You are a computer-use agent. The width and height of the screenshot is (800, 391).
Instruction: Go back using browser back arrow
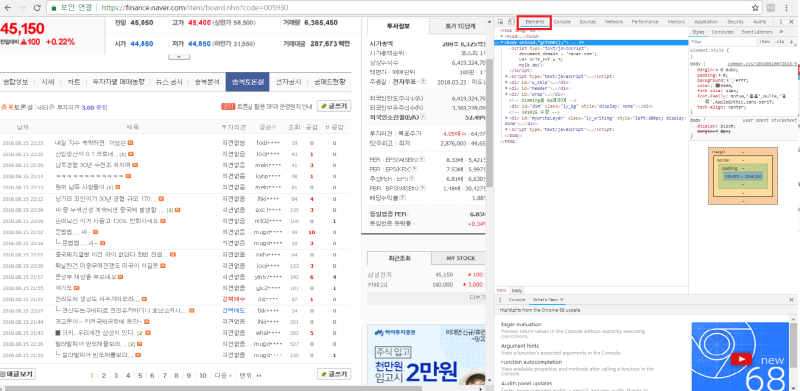click(8, 8)
